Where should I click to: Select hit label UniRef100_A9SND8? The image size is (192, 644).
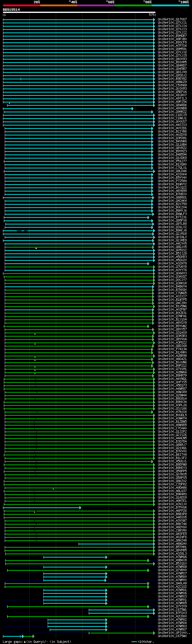click(x=172, y=108)
